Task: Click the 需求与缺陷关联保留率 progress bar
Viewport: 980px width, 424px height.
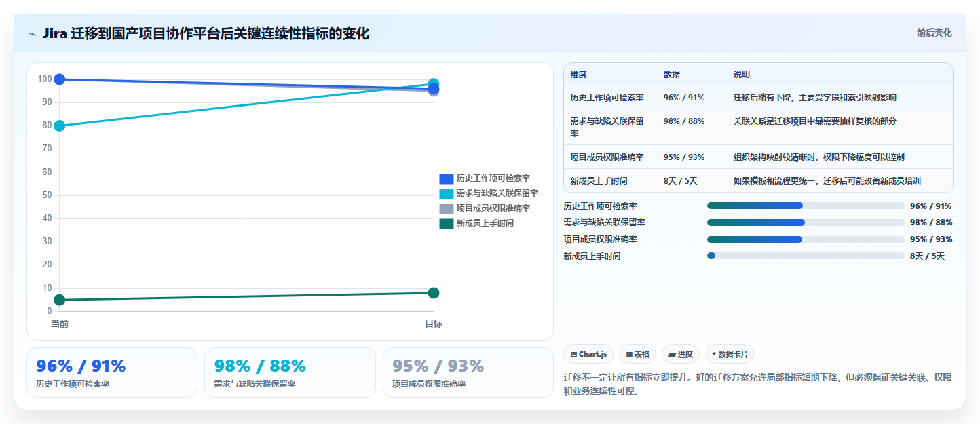Action: coord(806,223)
